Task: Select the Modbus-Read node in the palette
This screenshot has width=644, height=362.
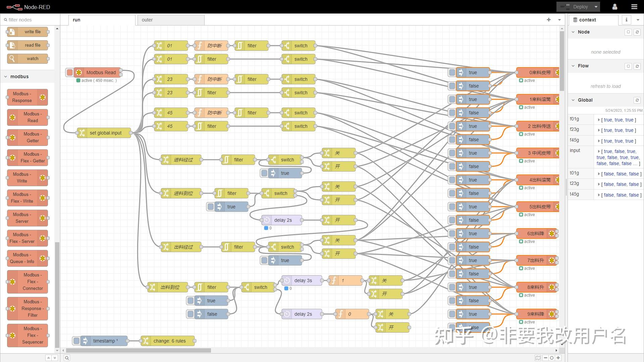Action: 27,117
